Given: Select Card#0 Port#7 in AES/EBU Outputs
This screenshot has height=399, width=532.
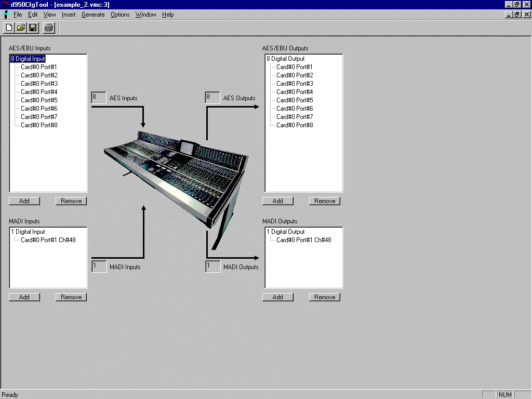Looking at the screenshot, I should coord(295,117).
